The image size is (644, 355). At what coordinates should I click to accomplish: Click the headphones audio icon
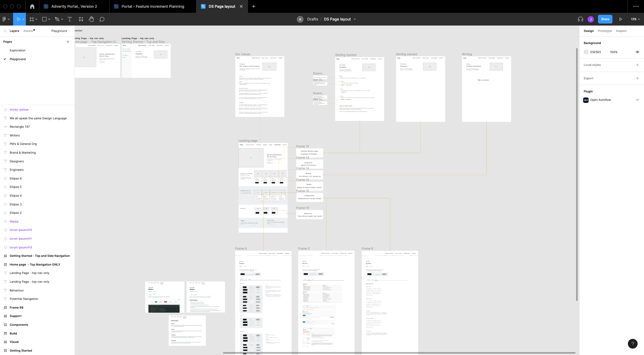[580, 19]
